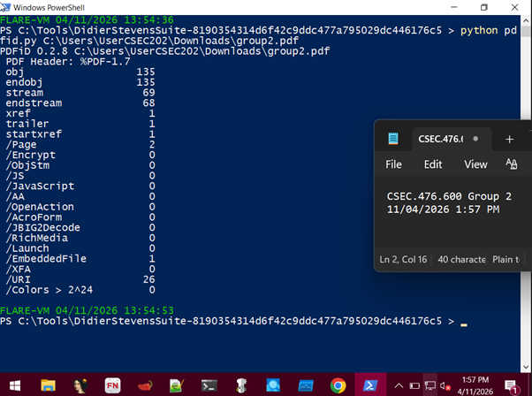Click the Notepad app icon in its title bar

[x=393, y=139]
